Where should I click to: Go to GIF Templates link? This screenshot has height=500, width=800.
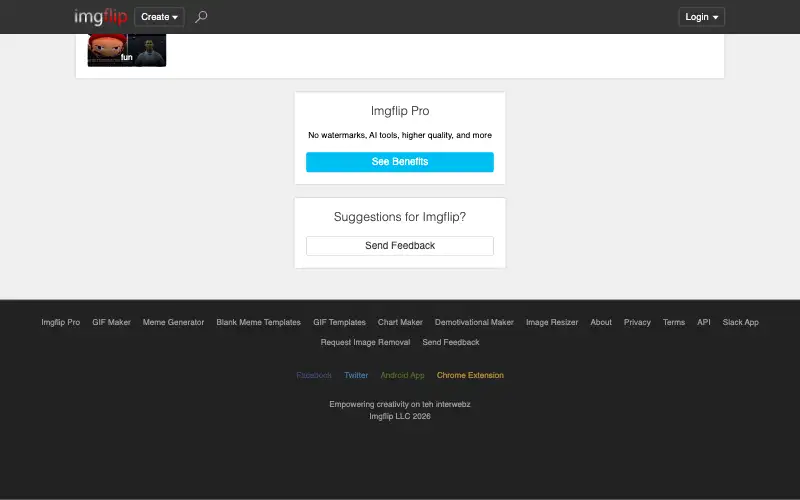click(x=339, y=322)
